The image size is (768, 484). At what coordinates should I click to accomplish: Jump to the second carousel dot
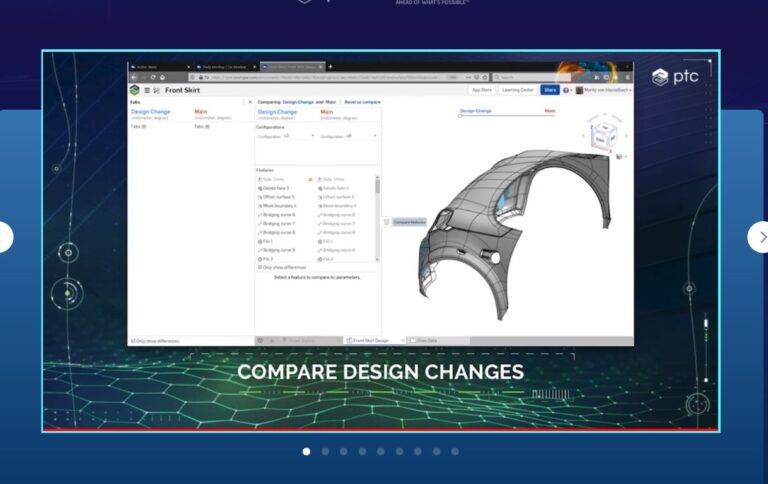[325, 452]
